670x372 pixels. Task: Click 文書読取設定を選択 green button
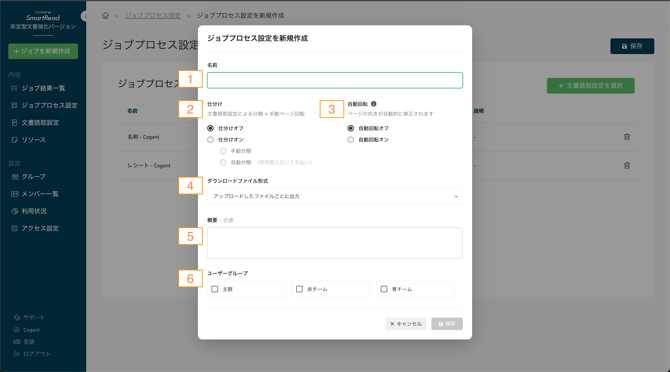click(591, 86)
